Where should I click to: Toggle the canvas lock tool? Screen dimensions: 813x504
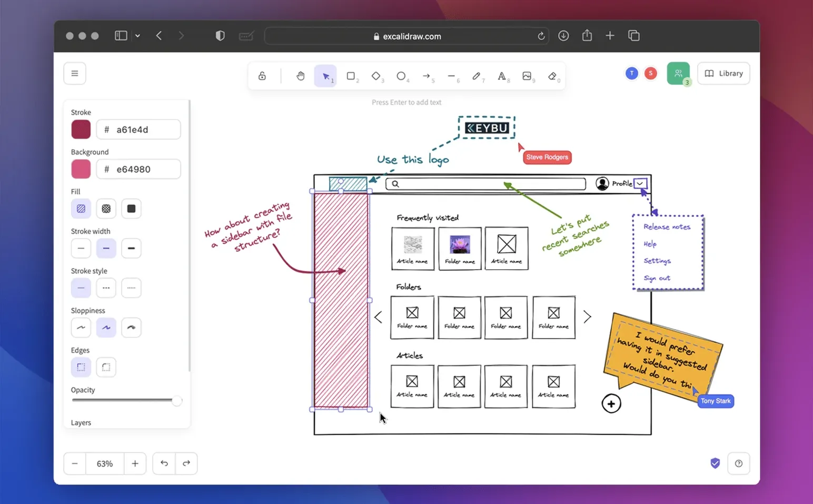coord(262,76)
